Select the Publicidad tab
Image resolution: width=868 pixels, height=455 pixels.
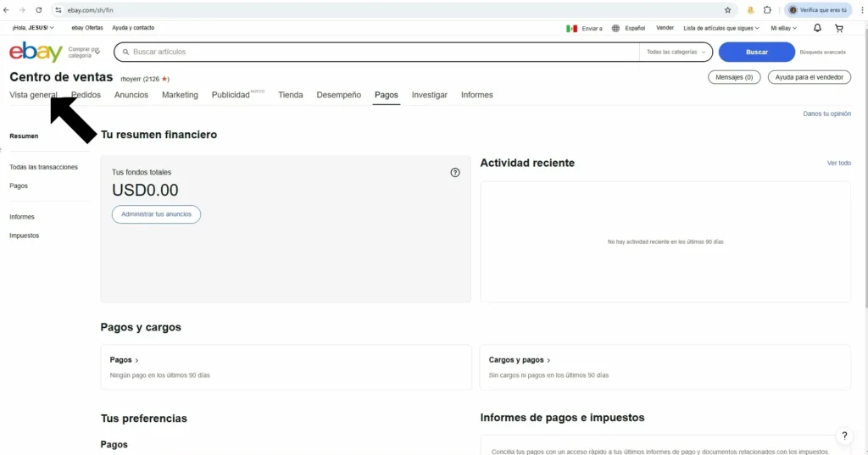pos(231,95)
